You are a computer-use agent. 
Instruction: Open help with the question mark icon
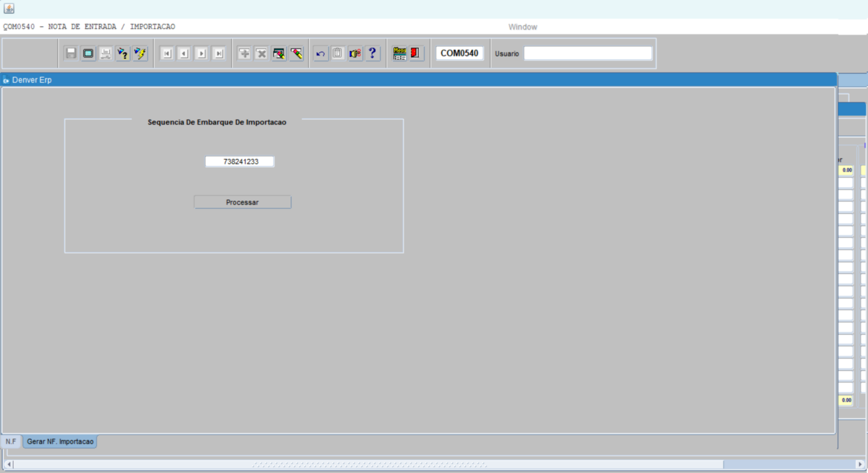click(372, 53)
